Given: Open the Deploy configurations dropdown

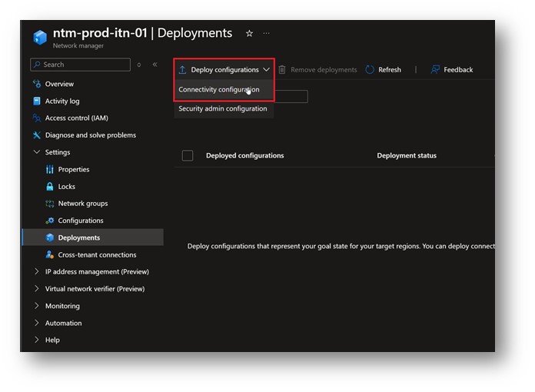Looking at the screenshot, I should point(224,70).
